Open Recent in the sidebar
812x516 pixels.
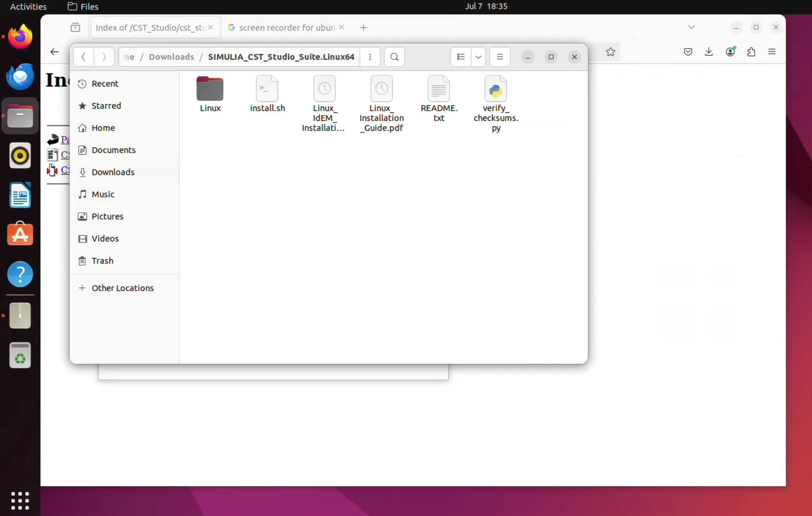pos(124,84)
